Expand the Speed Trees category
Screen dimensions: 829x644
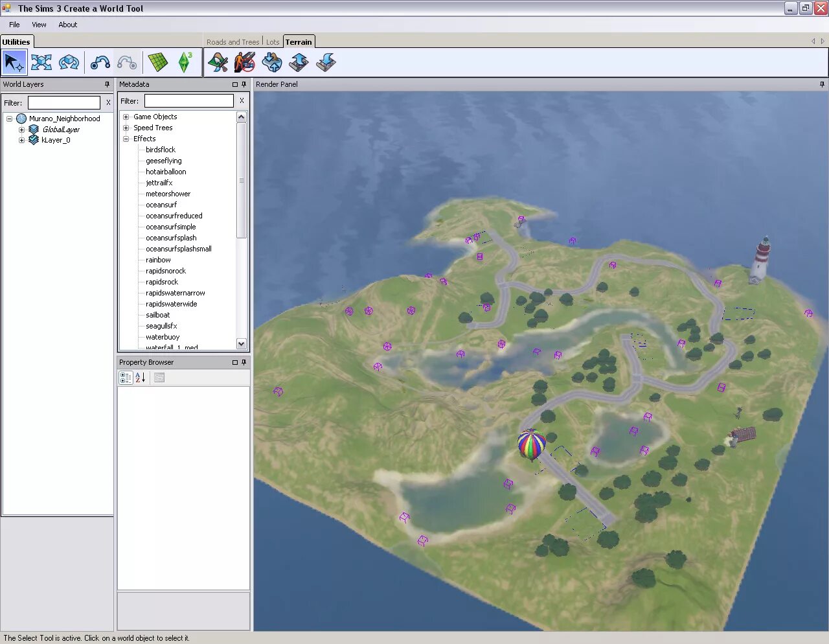click(126, 128)
